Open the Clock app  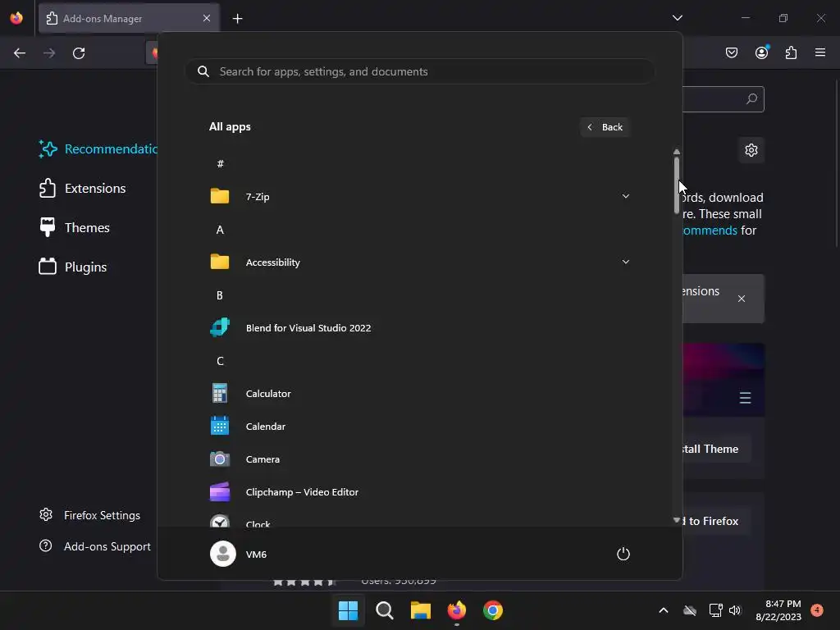(x=420, y=521)
